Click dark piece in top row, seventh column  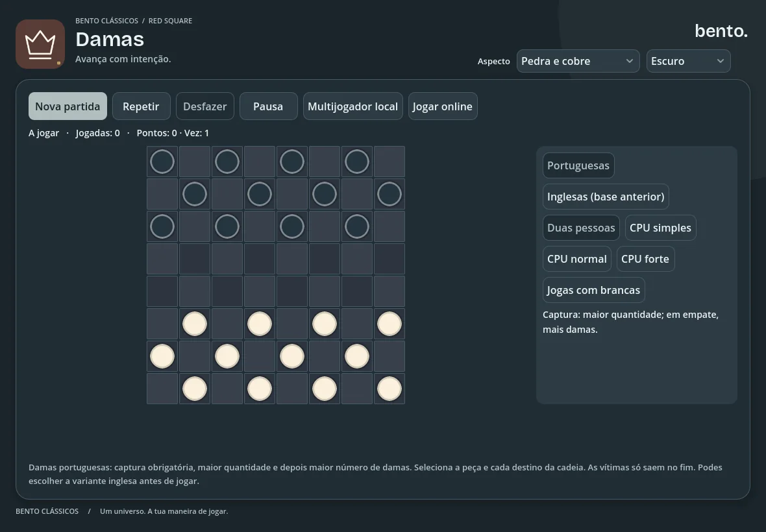(357, 162)
